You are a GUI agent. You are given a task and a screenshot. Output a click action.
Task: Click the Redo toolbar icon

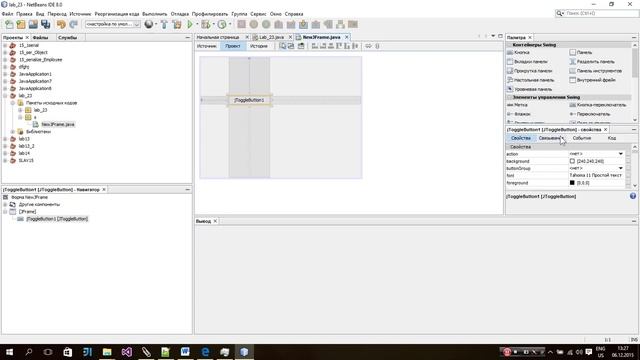tap(73, 24)
